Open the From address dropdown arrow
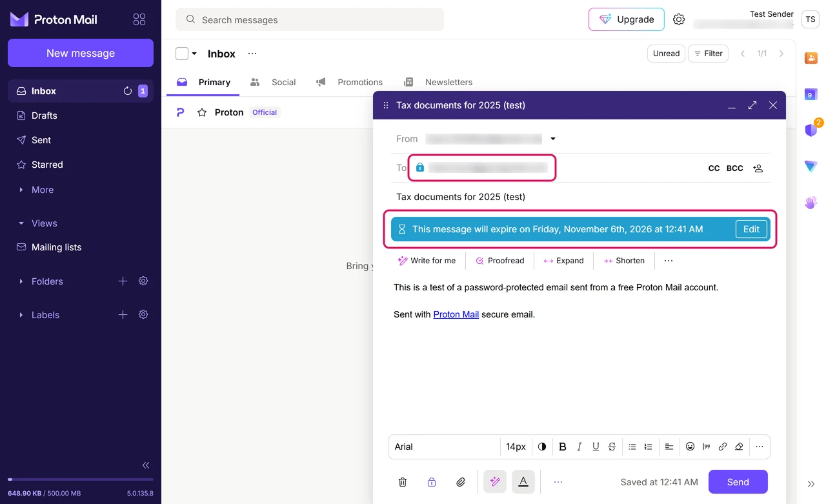The image size is (826, 504). 553,139
